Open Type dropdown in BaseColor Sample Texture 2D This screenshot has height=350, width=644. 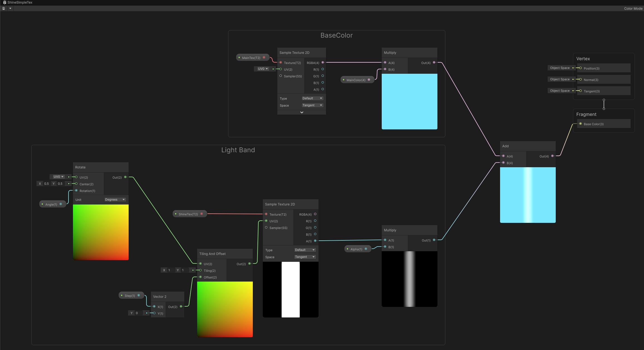pyautogui.click(x=312, y=98)
